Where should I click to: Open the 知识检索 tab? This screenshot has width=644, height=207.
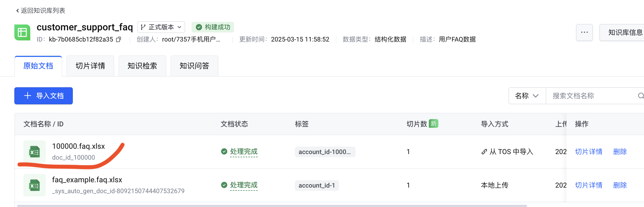[142, 66]
